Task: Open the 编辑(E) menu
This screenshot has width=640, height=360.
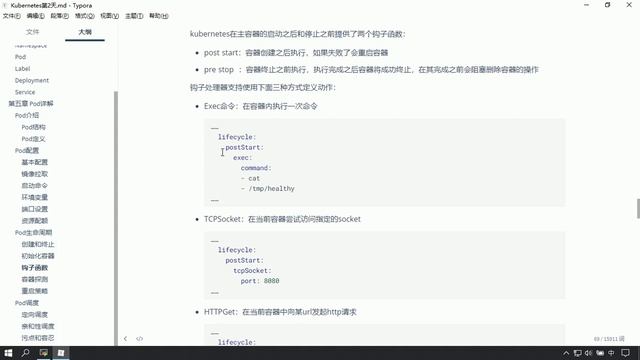Action: pyautogui.click(x=36, y=16)
